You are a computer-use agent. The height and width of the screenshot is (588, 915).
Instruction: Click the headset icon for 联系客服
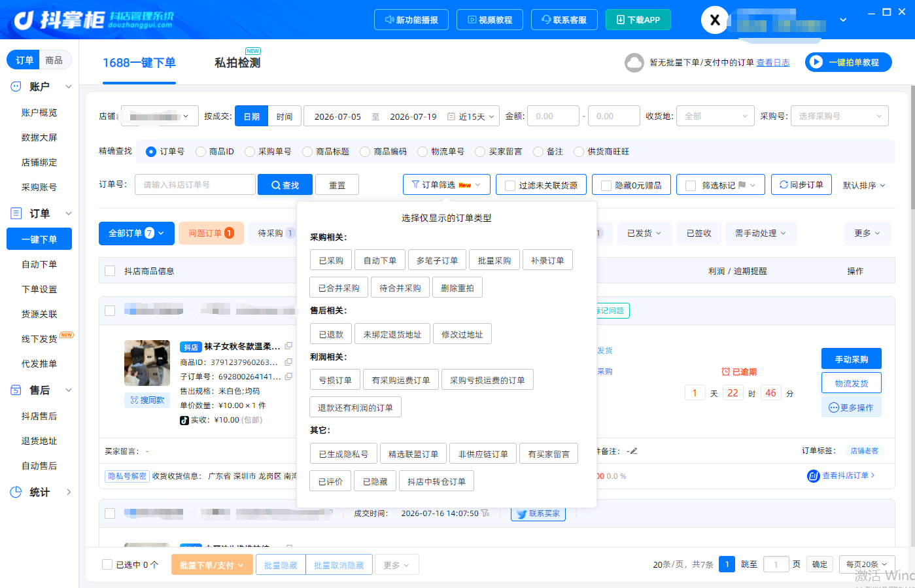click(546, 20)
